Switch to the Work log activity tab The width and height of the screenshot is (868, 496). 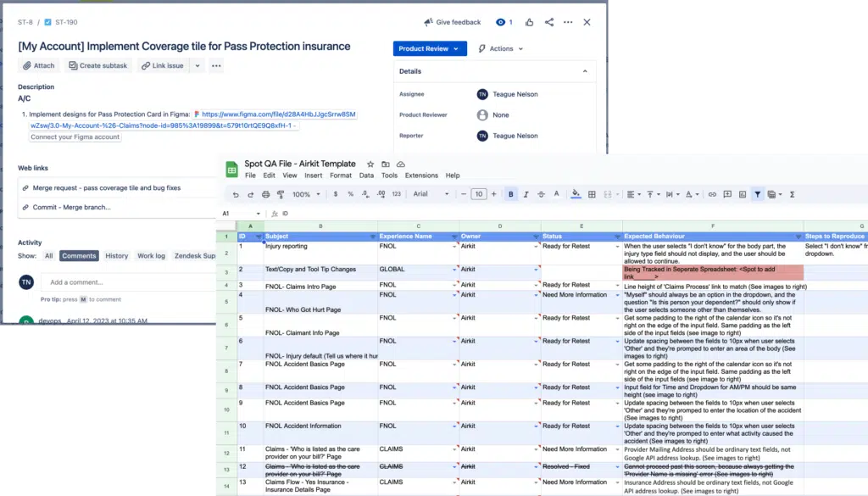(151, 256)
